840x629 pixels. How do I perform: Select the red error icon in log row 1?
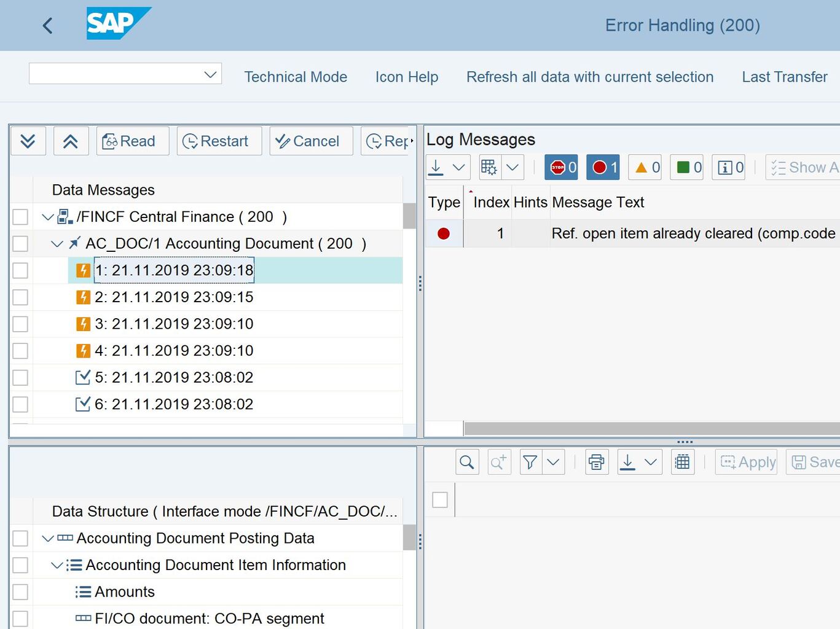[x=444, y=233]
